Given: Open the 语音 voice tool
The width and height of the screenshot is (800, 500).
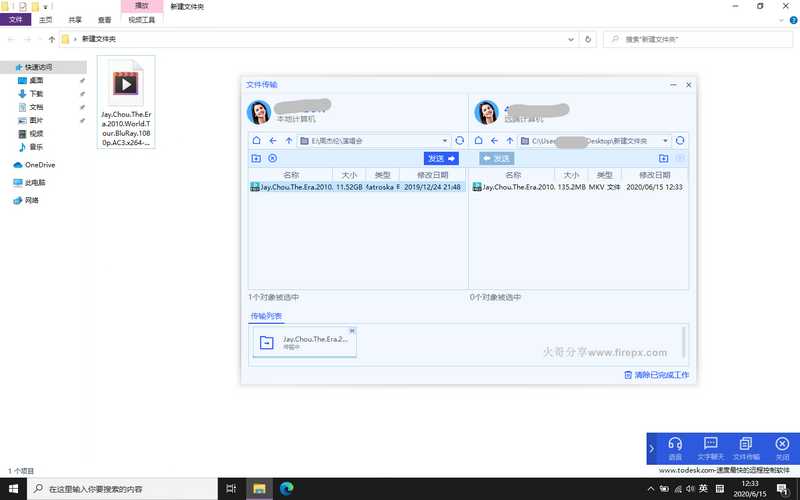Looking at the screenshot, I should (675, 448).
